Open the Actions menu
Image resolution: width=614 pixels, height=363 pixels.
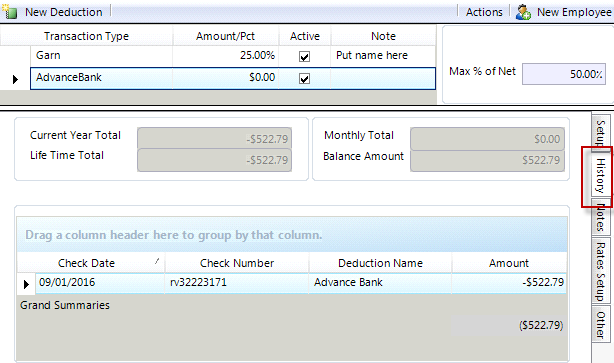[484, 12]
